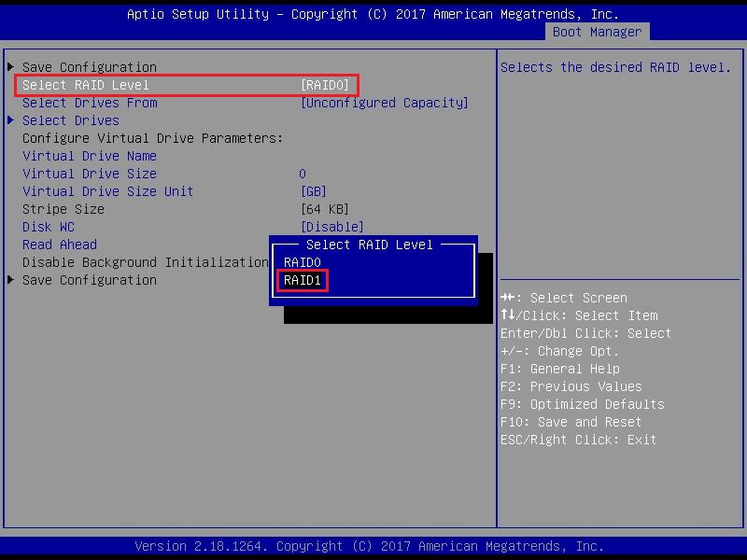Click the Stripe Size [64 KB] value

[324, 209]
